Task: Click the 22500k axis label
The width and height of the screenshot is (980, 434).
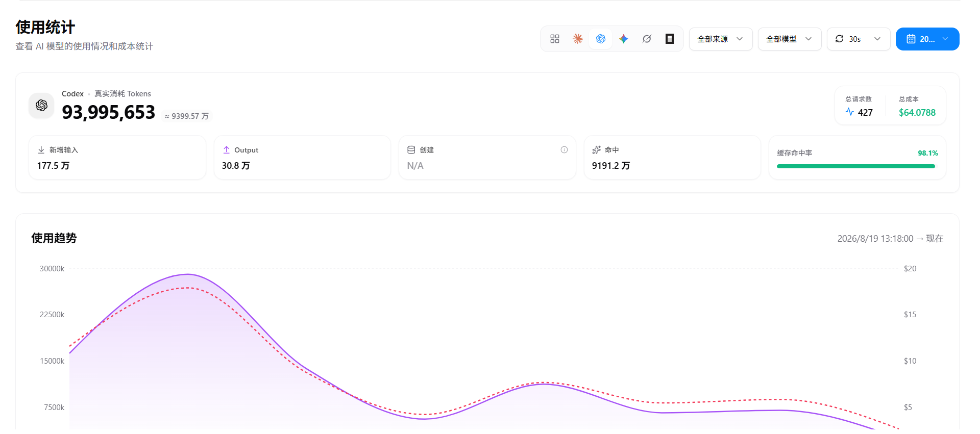Action: (52, 315)
